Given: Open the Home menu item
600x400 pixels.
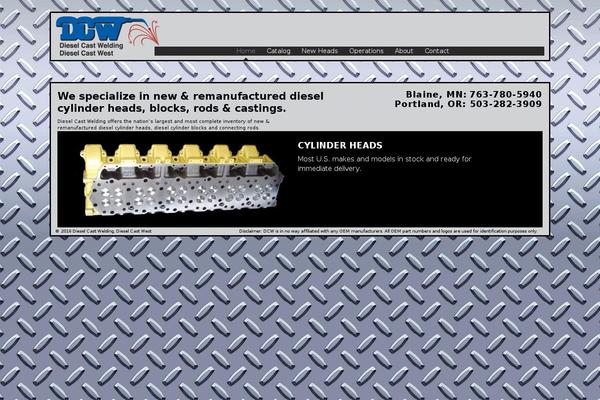Looking at the screenshot, I should pos(246,51).
